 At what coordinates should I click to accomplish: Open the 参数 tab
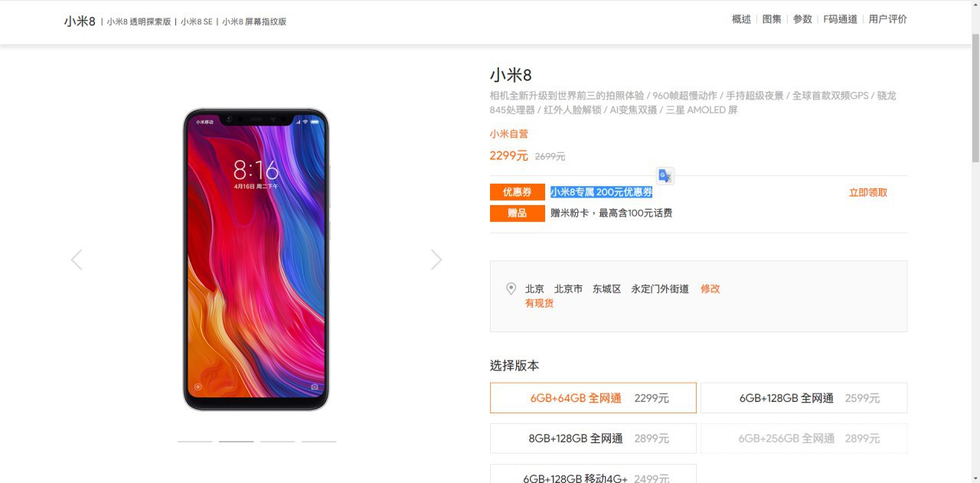coord(802,19)
